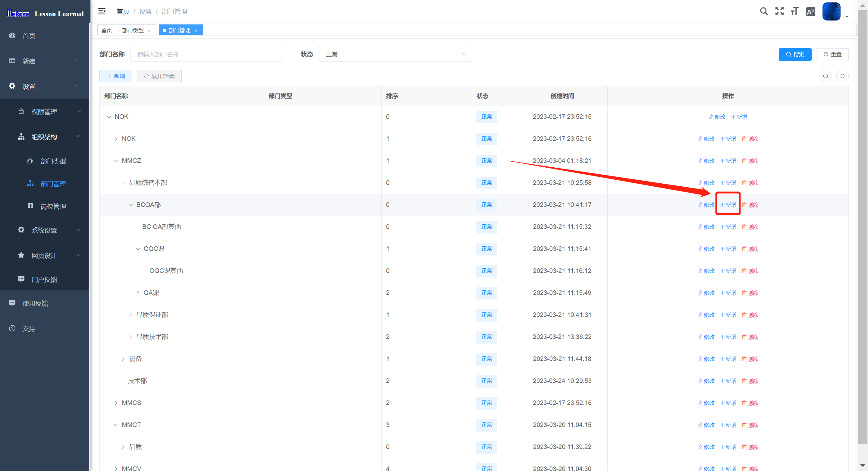Click 修改 for root NOK row
Image resolution: width=868 pixels, height=471 pixels.
pos(717,117)
